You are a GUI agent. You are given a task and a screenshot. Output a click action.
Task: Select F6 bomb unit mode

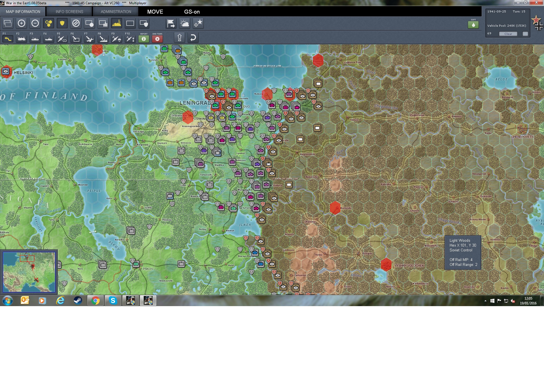pos(76,39)
